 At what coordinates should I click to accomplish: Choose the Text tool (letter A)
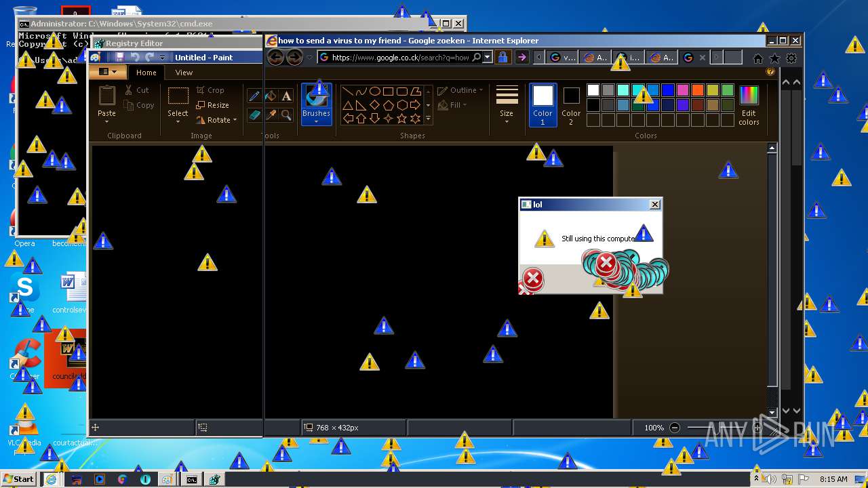pos(286,96)
